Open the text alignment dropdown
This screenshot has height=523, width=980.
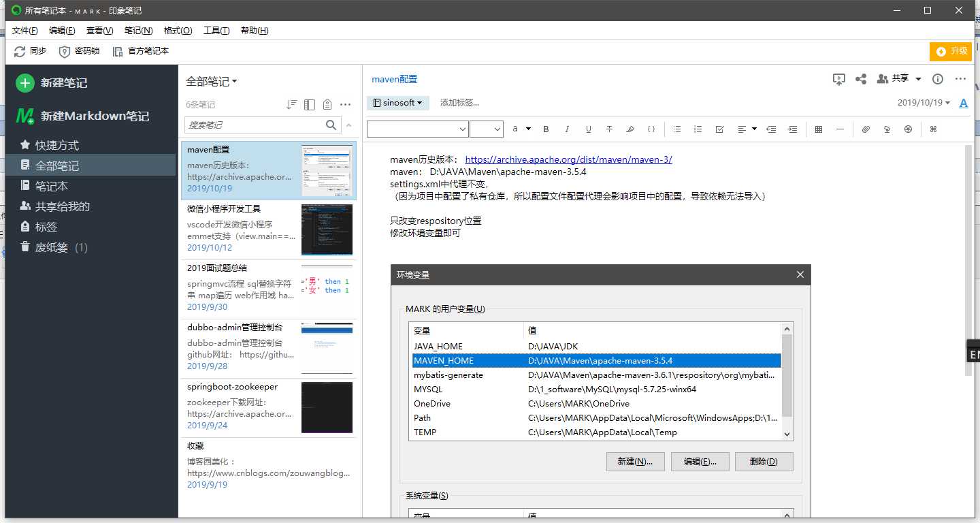pyautogui.click(x=747, y=129)
